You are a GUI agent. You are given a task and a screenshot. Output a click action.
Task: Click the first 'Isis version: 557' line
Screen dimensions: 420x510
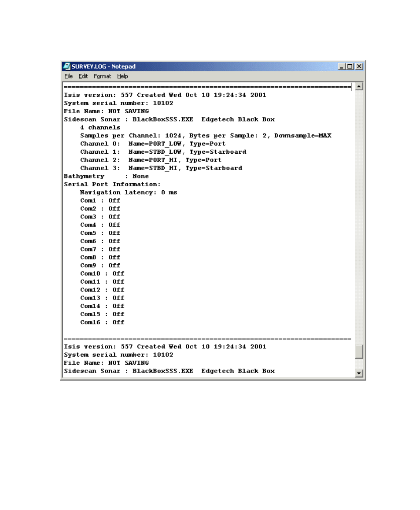165,95
